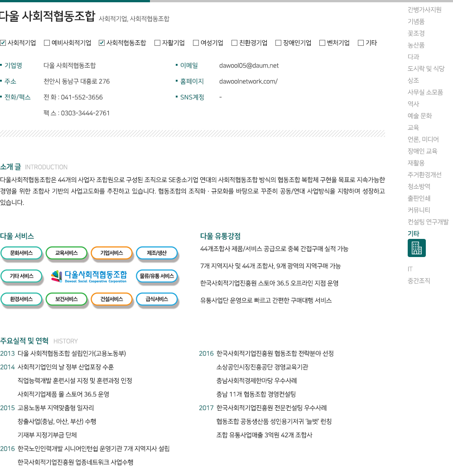This screenshot has width=453, height=476.
Task: Click the 보건서비스 badge
Action: point(67,299)
